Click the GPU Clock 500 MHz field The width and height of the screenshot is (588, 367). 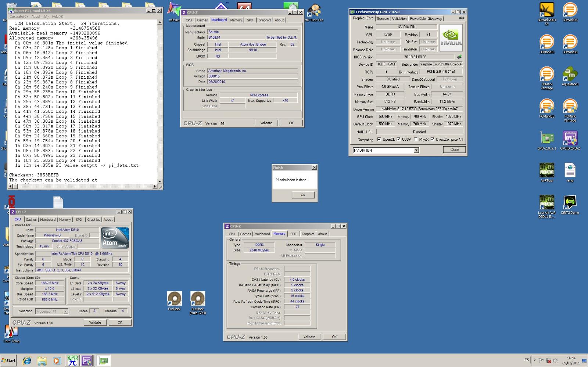pyautogui.click(x=386, y=116)
